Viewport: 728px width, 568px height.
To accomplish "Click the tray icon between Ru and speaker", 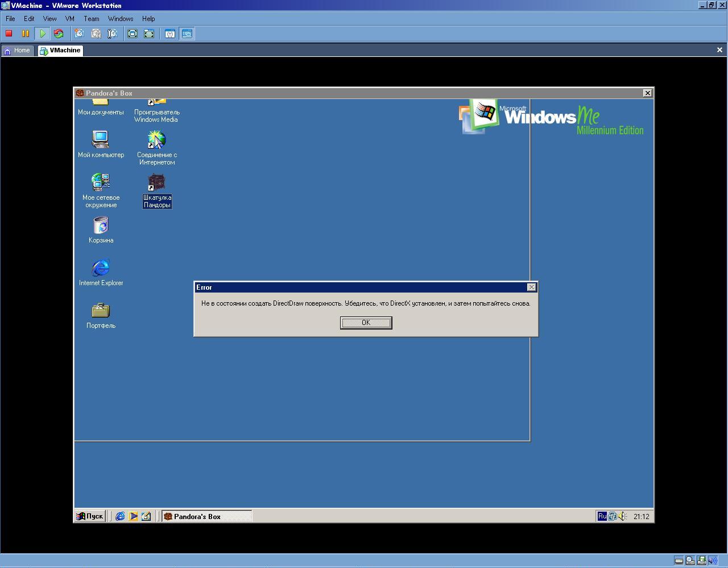I will pos(613,516).
